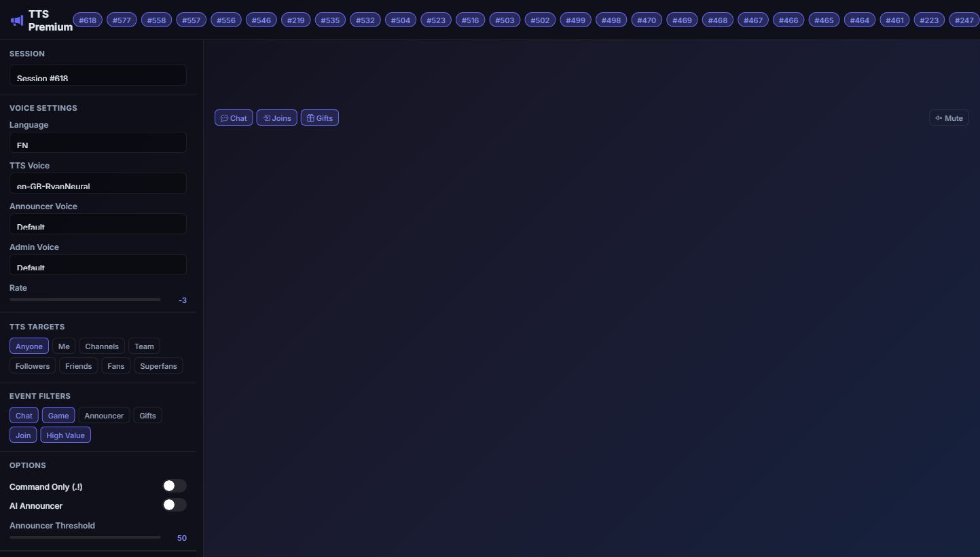
Task: Toggle the Game event filter
Action: pyautogui.click(x=58, y=415)
